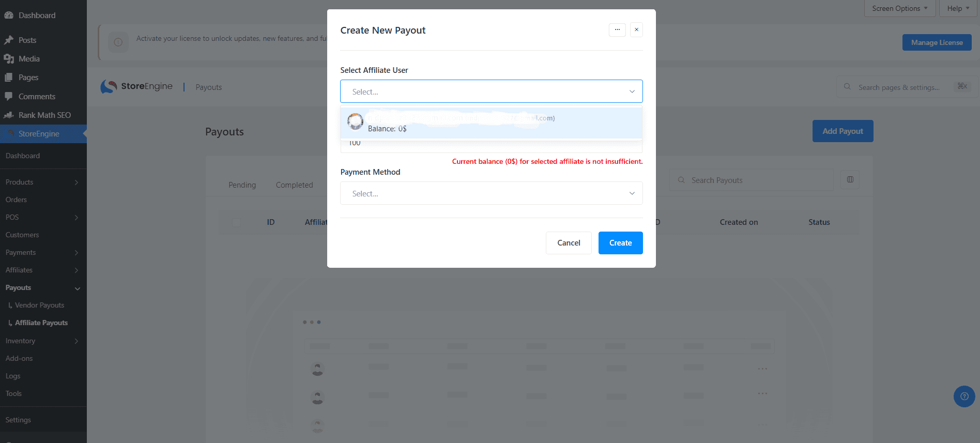Close the Create New Payout dialog
Viewport: 980px width, 443px height.
[636, 30]
